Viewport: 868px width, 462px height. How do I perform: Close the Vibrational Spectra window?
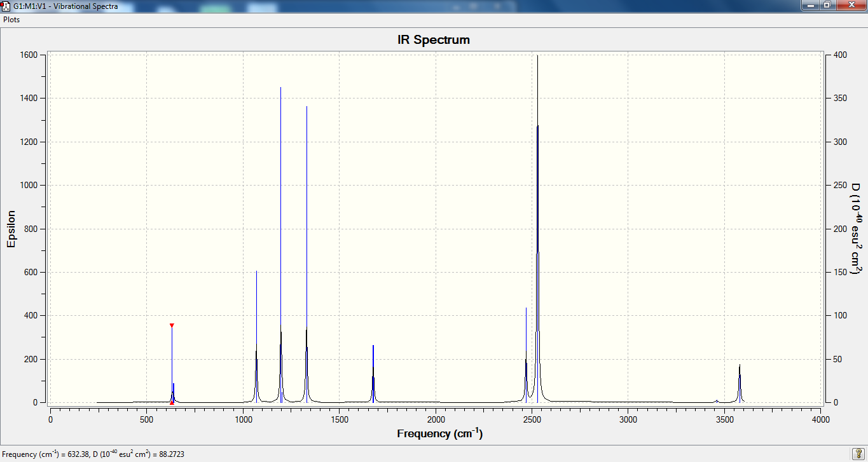coord(851,5)
